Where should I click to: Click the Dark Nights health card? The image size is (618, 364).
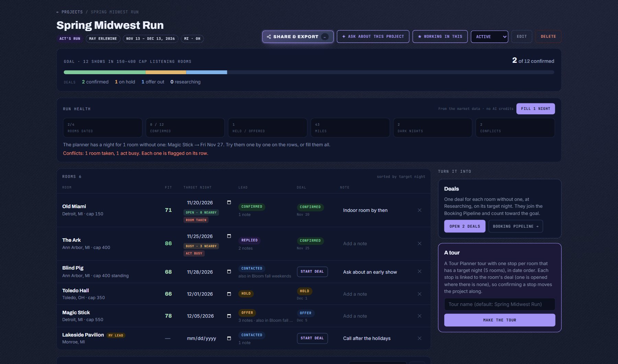point(433,128)
